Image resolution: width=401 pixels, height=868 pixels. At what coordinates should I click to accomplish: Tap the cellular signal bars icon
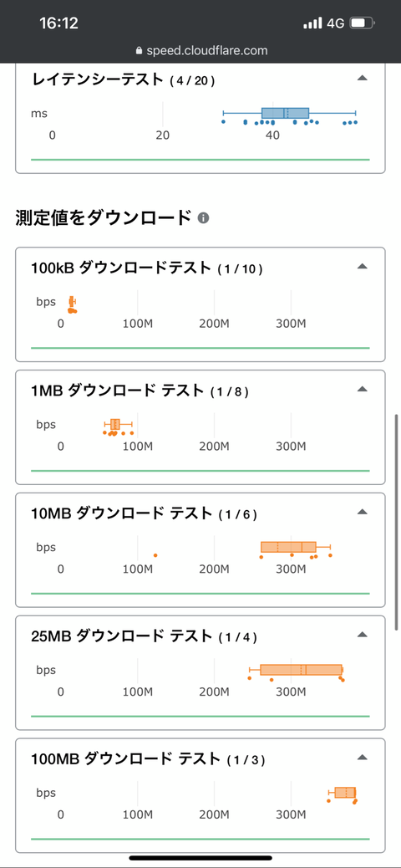click(312, 23)
